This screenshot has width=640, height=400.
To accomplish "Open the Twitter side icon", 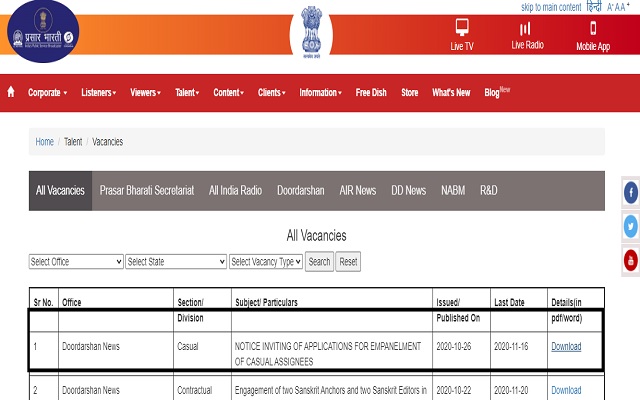I will pos(631,227).
